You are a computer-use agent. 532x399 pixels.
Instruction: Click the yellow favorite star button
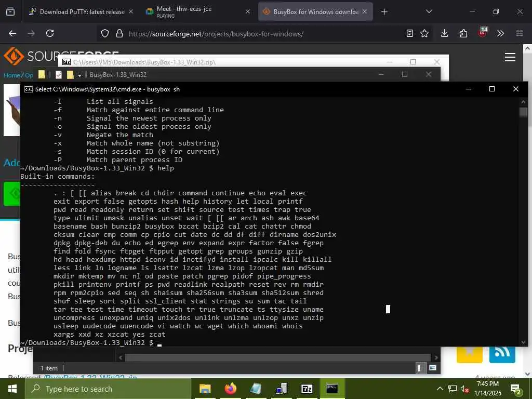[x=470, y=354]
